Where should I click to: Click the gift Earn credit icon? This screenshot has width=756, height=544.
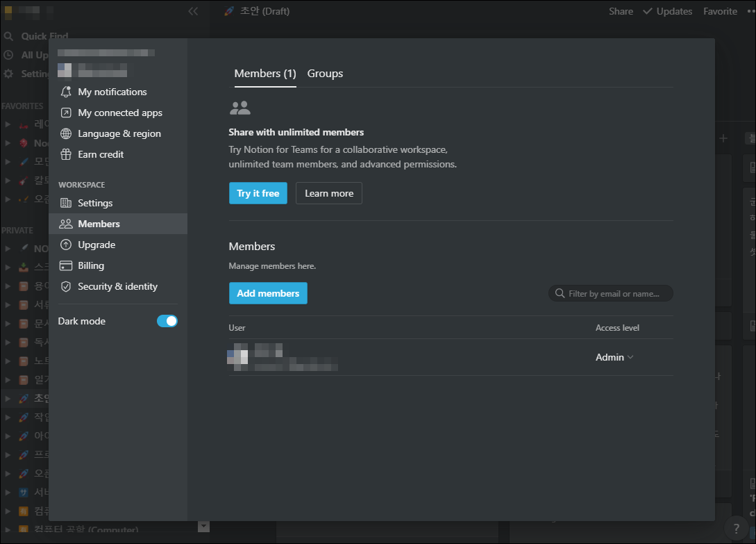[66, 154]
